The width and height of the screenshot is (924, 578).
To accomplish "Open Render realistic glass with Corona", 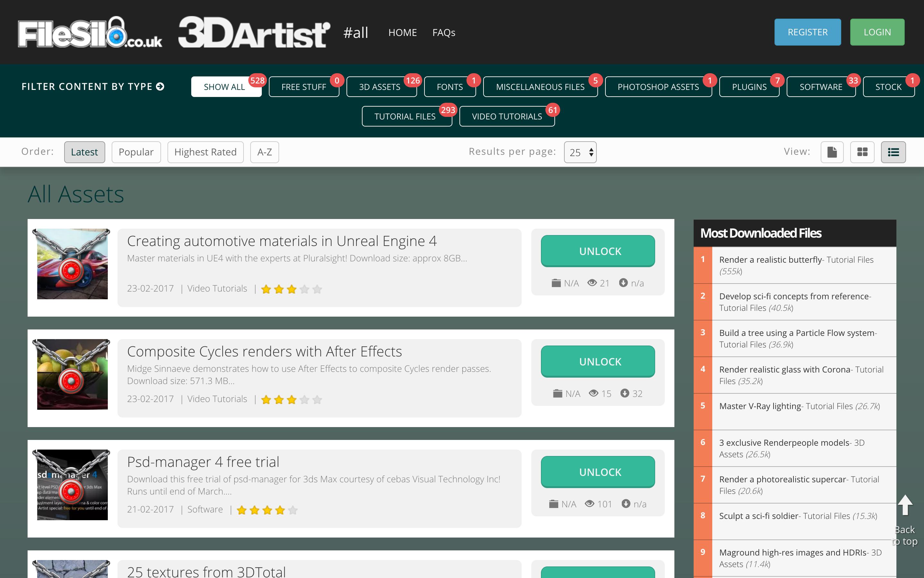I will click(785, 369).
